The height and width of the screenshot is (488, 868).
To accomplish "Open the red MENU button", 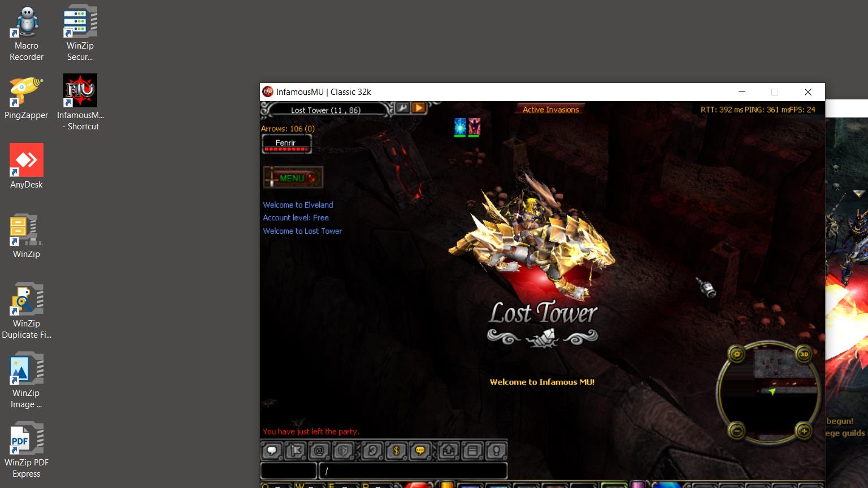I will coord(293,178).
